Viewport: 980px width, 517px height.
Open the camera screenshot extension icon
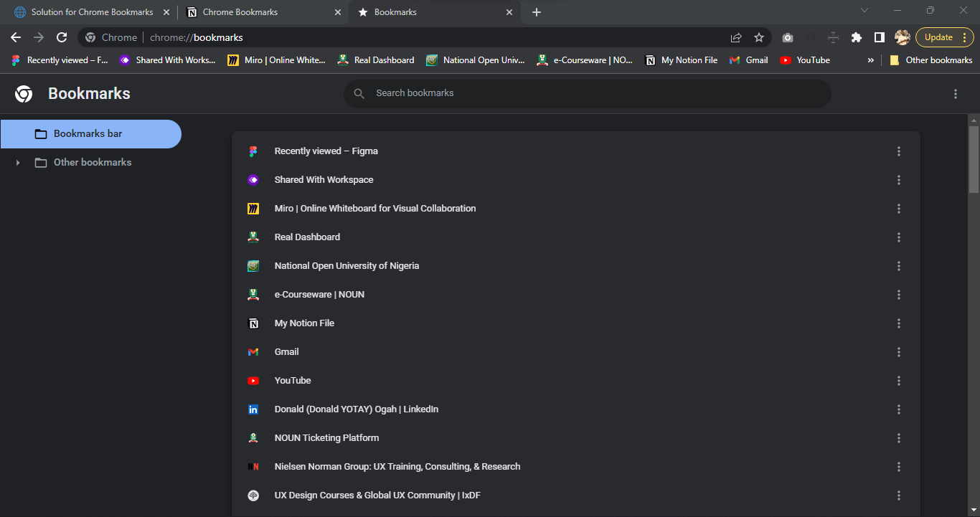click(x=788, y=37)
